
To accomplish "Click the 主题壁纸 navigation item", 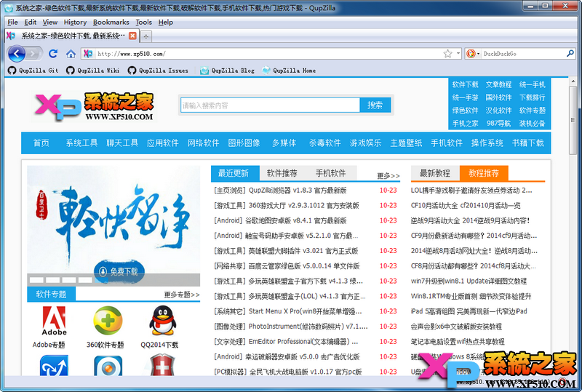I will tap(406, 143).
